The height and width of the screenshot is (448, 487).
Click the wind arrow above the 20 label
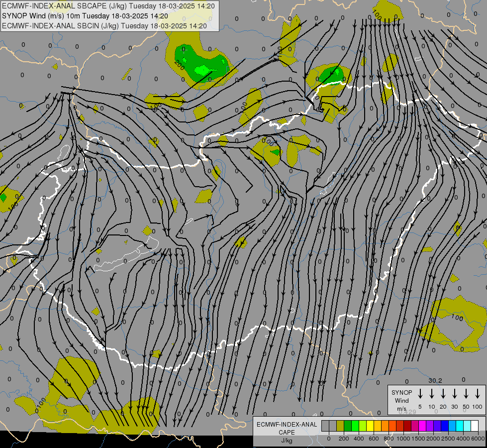443,394
